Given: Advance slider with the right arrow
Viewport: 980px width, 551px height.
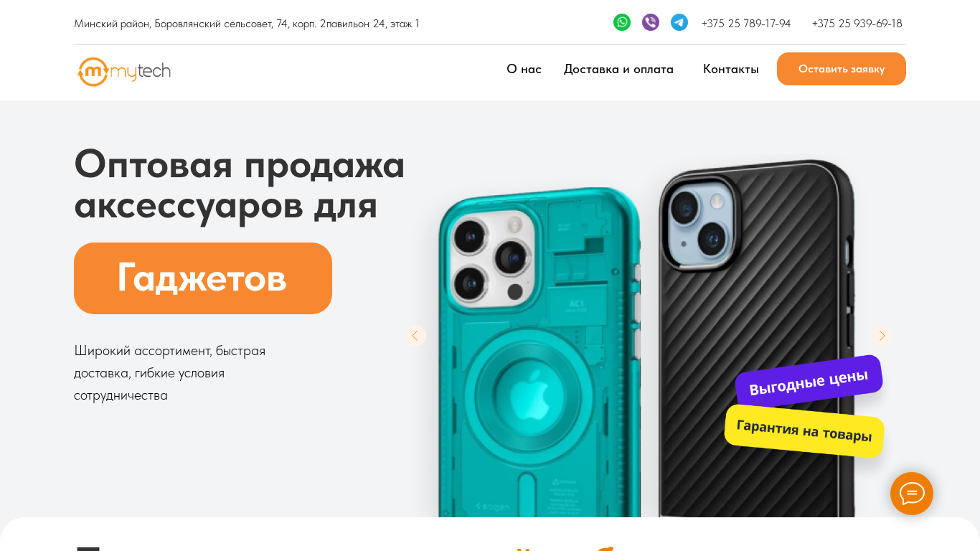Looking at the screenshot, I should point(882,336).
